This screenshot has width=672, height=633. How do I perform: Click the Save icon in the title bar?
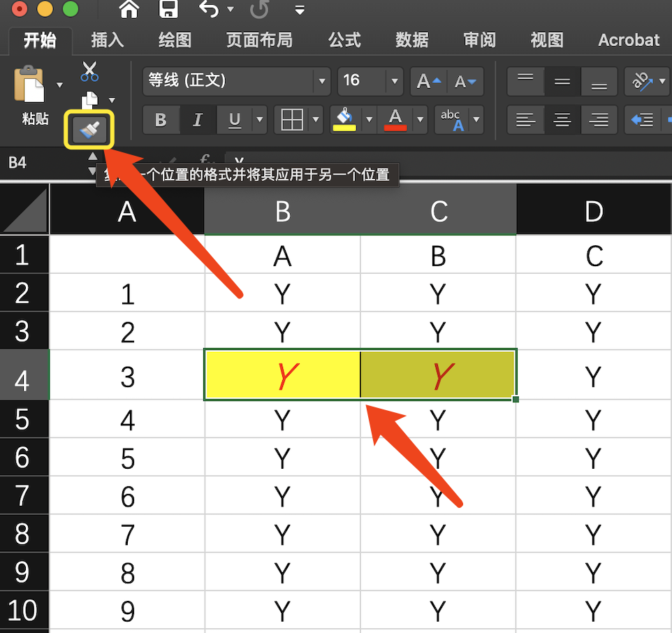point(168,10)
